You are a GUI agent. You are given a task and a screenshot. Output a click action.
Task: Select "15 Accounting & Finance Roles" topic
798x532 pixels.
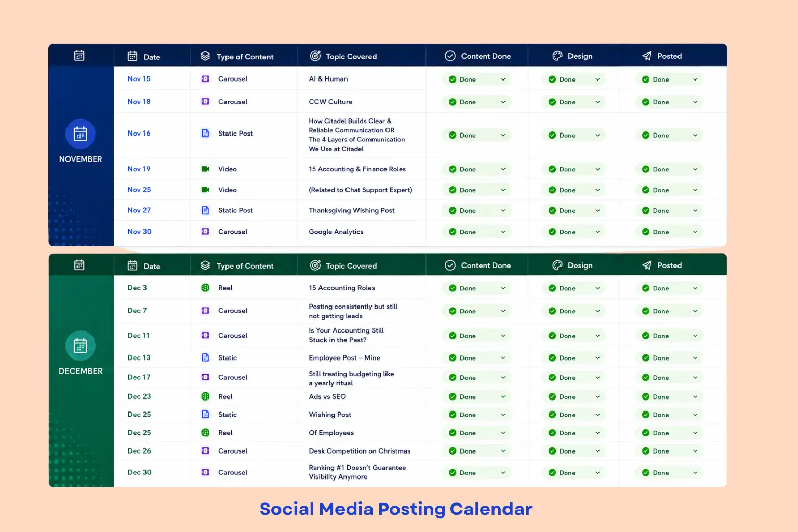(357, 169)
